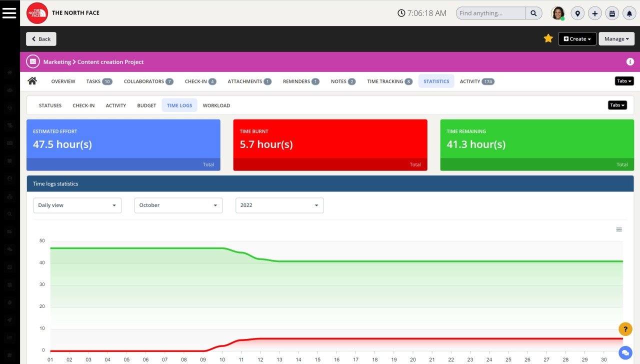This screenshot has height=364, width=640.
Task: Click the Back button
Action: (41, 38)
